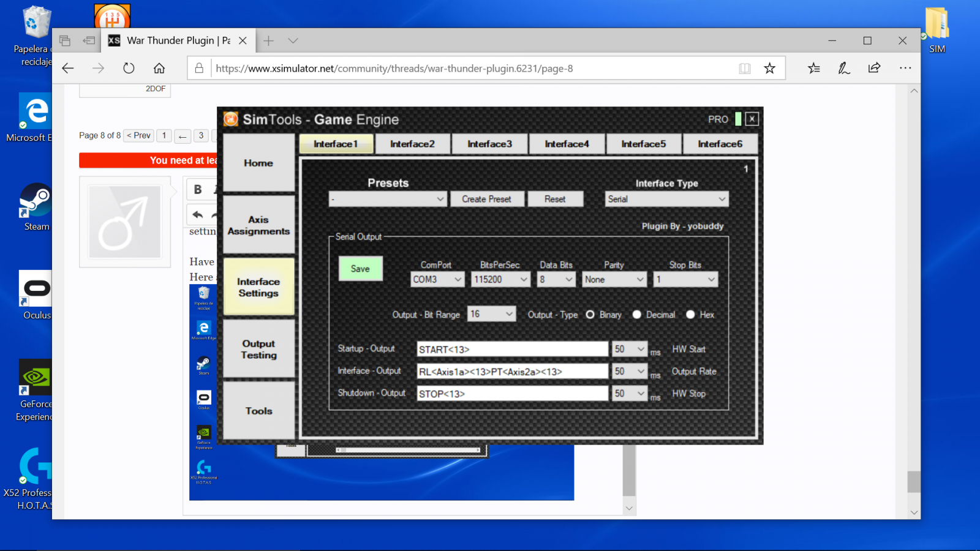The height and width of the screenshot is (551, 980).
Task: Go to forum page 3
Action: (201, 135)
